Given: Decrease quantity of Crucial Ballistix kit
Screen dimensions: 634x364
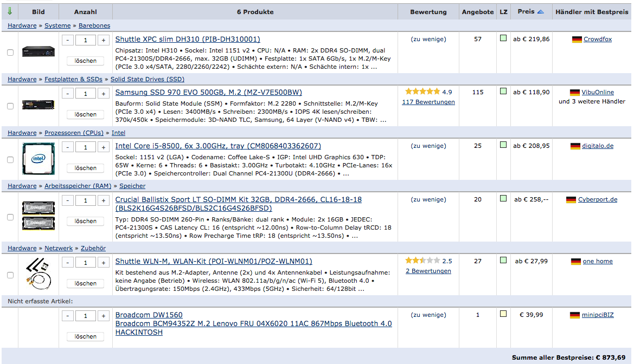Looking at the screenshot, I should [68, 200].
